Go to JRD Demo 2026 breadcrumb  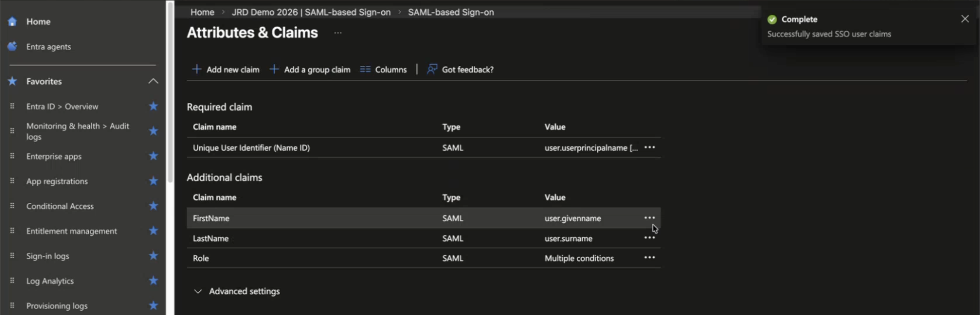(x=311, y=12)
